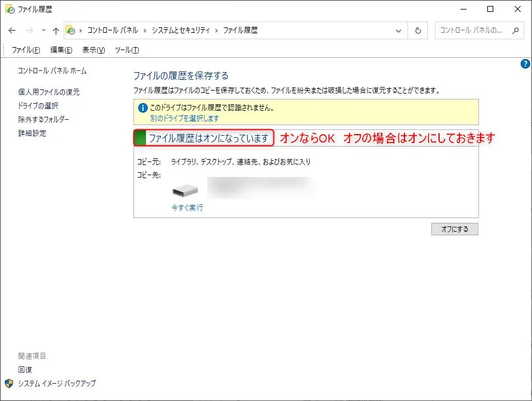The height and width of the screenshot is (401, 532).
Task: Click the コントロール パネルの検索 search field
Action: (472, 30)
